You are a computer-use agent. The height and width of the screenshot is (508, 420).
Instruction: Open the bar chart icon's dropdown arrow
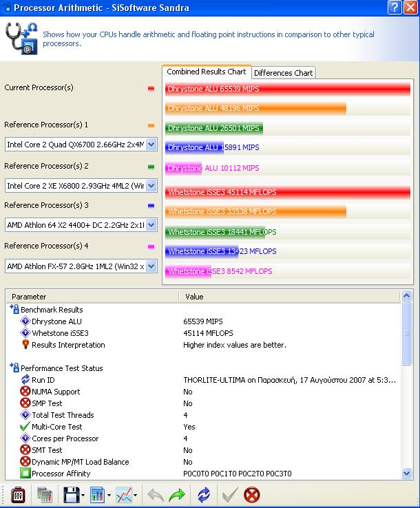[x=109, y=495]
